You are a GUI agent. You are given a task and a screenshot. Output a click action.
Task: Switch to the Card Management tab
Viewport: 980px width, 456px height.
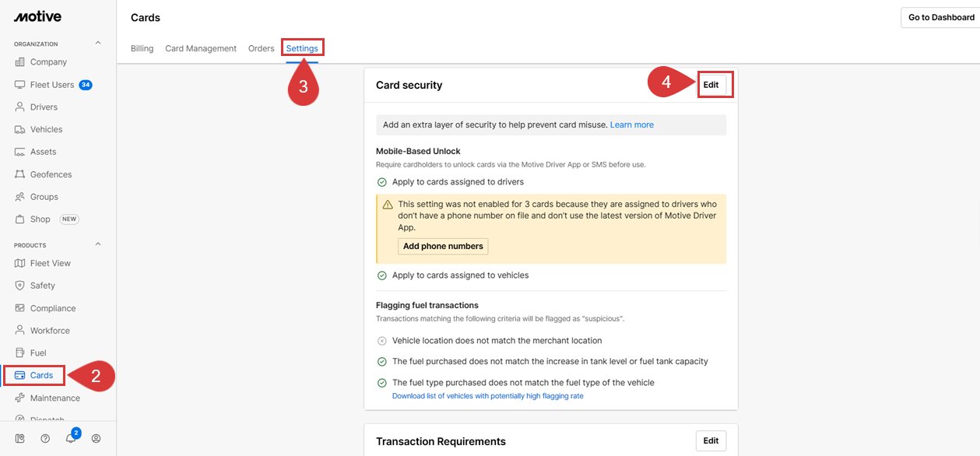pos(201,48)
